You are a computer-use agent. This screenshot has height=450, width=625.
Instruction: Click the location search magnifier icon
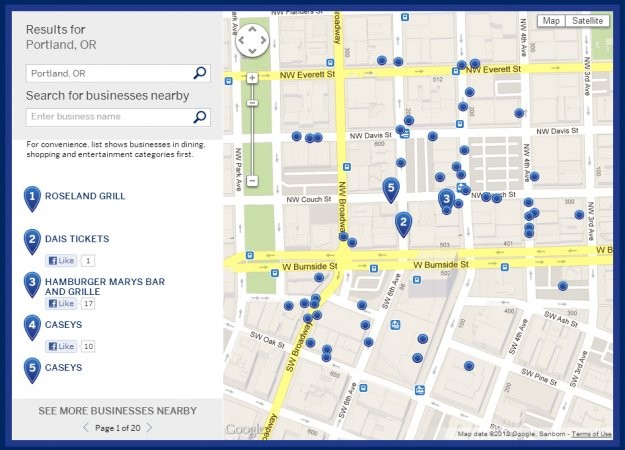tap(200, 73)
